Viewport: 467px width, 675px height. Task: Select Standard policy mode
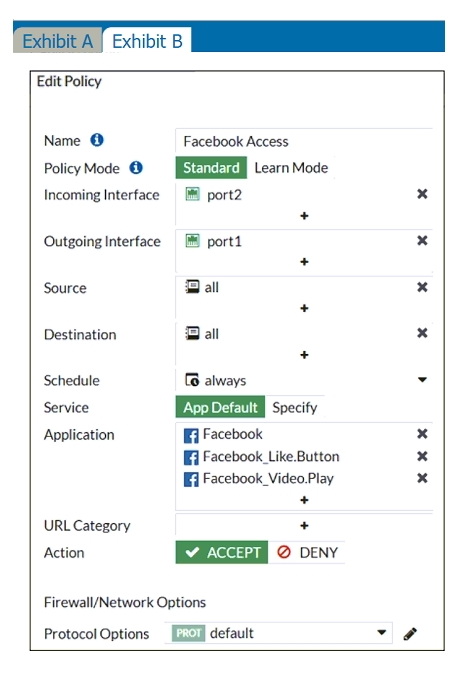coord(211,168)
